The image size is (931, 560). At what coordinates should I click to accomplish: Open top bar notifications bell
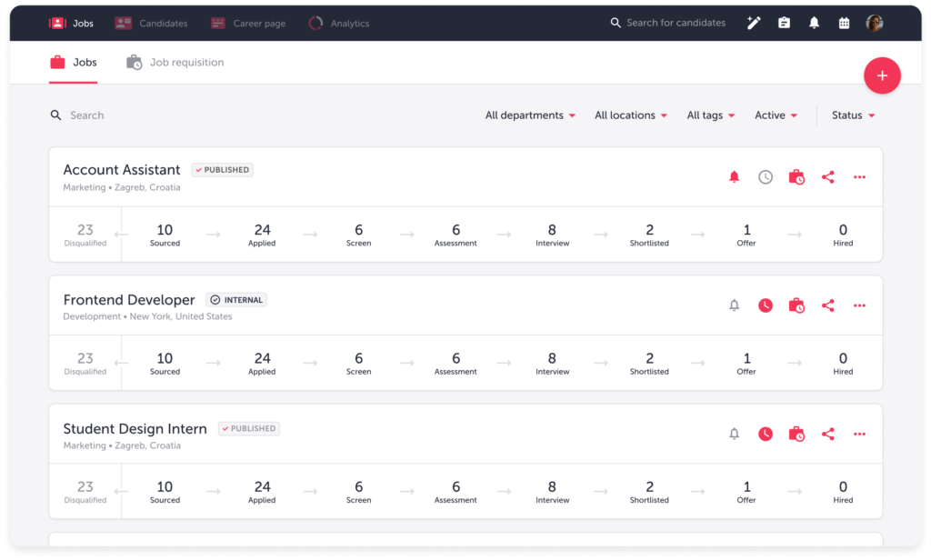click(814, 22)
